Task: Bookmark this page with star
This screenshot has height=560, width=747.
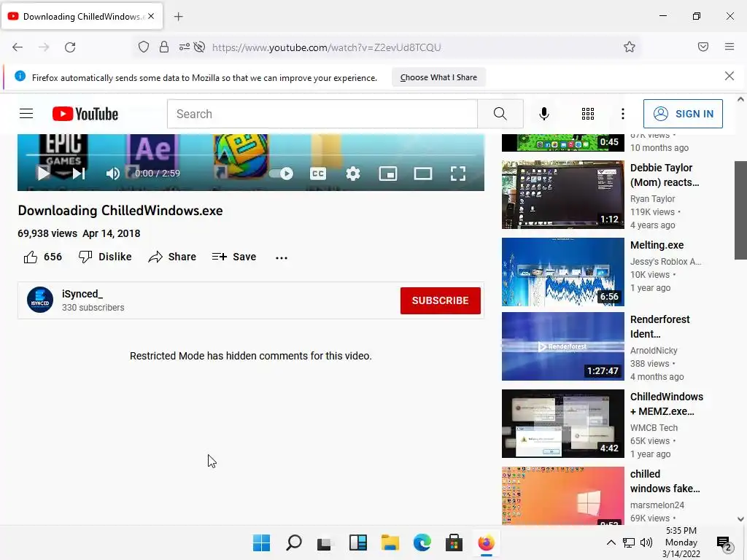Action: tap(630, 47)
